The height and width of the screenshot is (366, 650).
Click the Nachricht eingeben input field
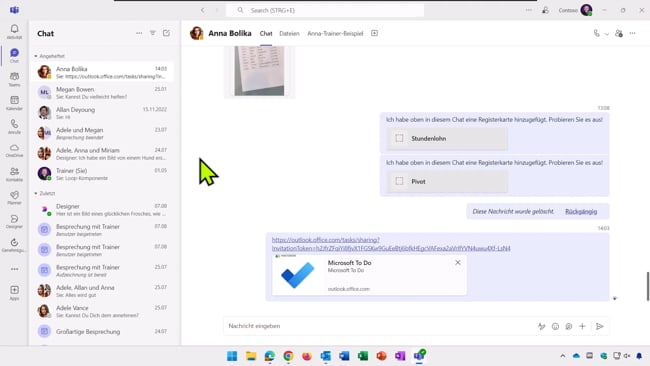point(379,326)
